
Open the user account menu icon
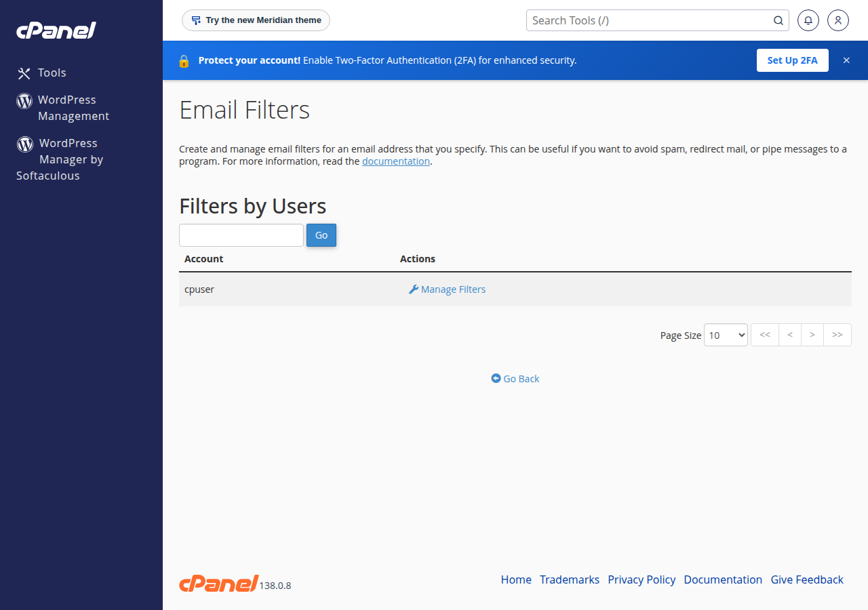838,20
